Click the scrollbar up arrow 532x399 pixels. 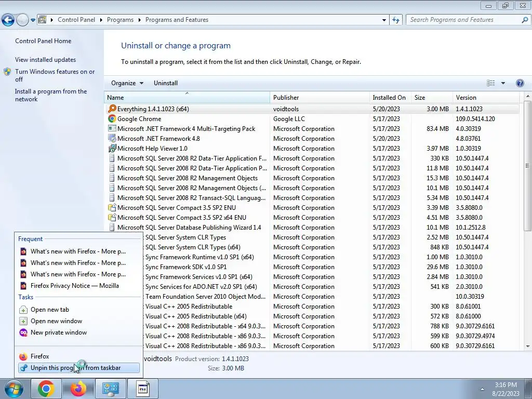528,97
